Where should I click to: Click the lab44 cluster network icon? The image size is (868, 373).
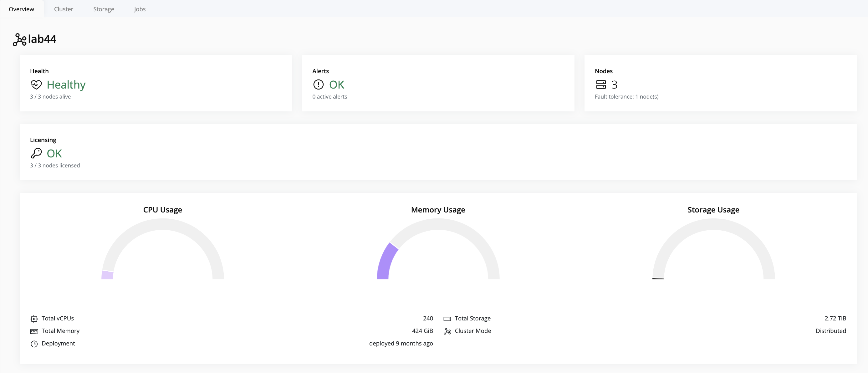click(19, 39)
